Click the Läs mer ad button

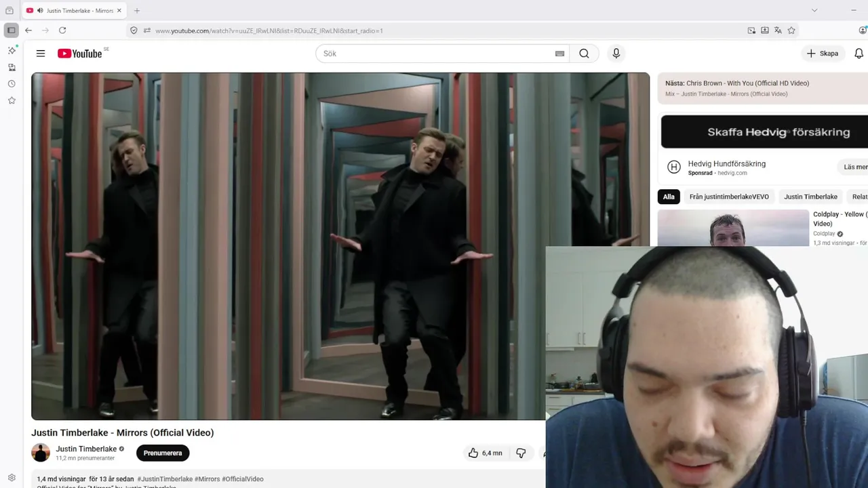point(853,167)
